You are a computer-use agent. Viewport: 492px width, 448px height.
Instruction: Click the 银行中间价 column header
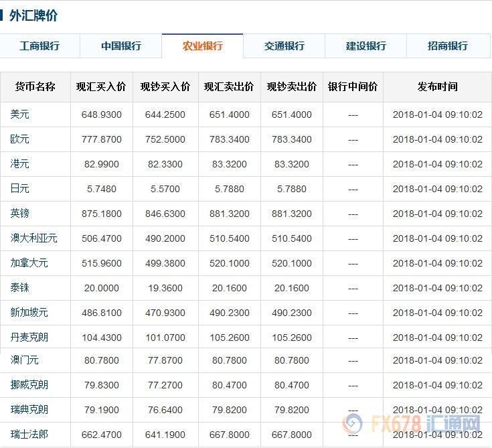pos(353,86)
